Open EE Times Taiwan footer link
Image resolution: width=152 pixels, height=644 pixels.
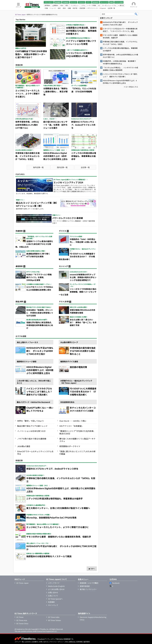pos(54,620)
